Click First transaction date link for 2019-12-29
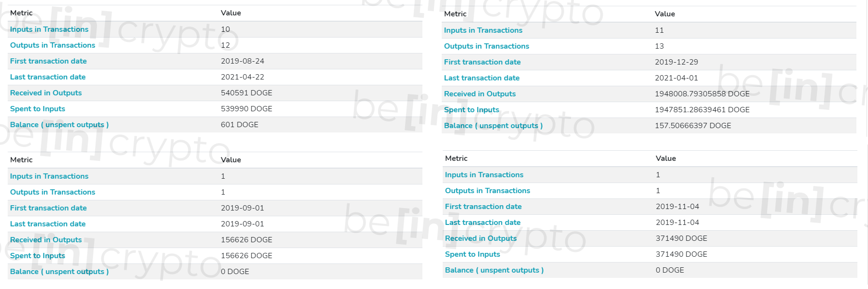Screen dimensions: 868x289 point(482,62)
